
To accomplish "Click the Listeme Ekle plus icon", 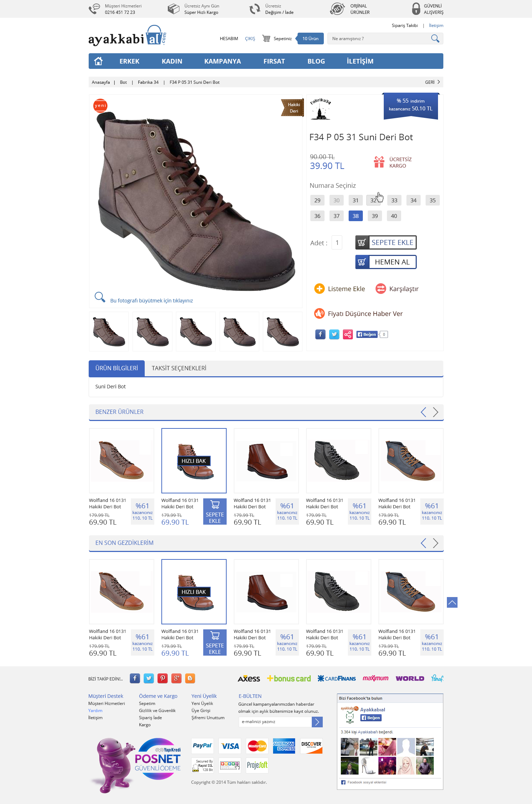I will pyautogui.click(x=319, y=289).
